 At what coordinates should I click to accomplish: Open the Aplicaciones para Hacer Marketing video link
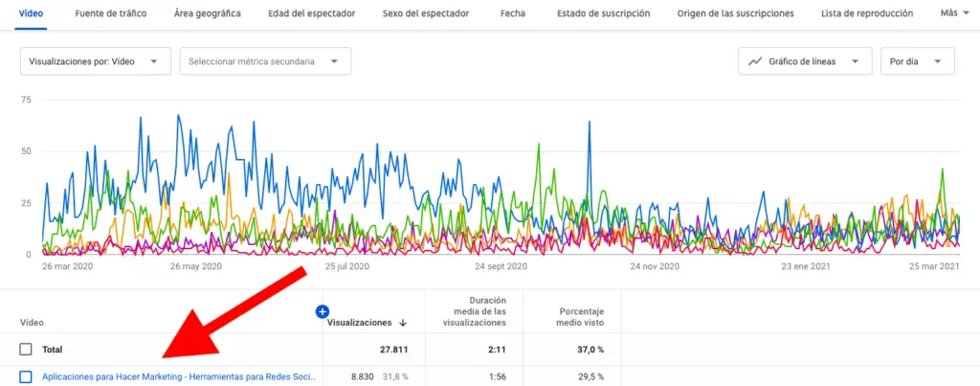click(x=179, y=376)
